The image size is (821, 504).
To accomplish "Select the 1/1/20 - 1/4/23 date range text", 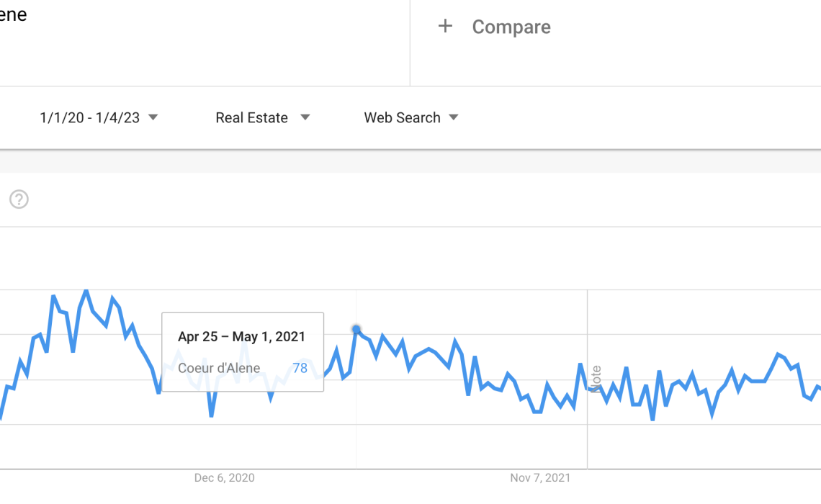I will click(89, 118).
